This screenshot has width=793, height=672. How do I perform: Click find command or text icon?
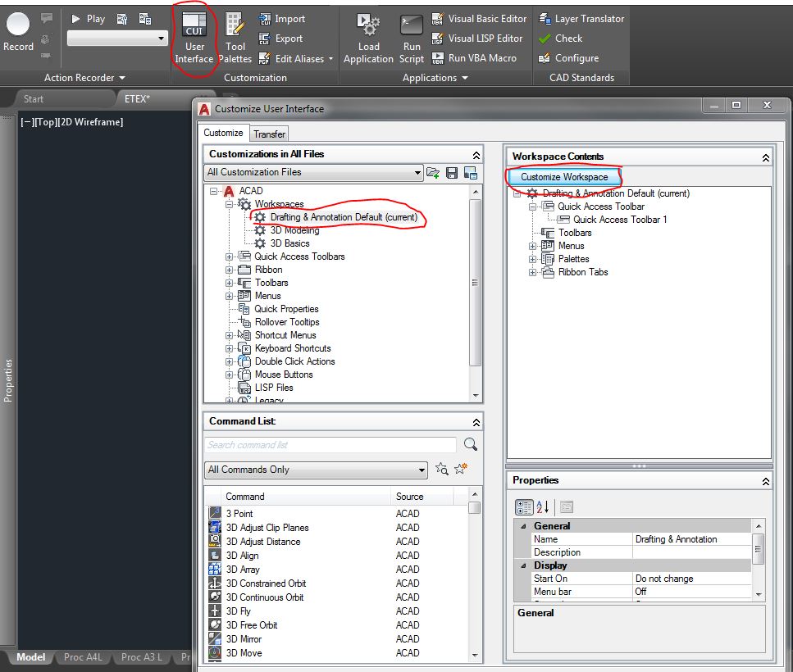[441, 469]
